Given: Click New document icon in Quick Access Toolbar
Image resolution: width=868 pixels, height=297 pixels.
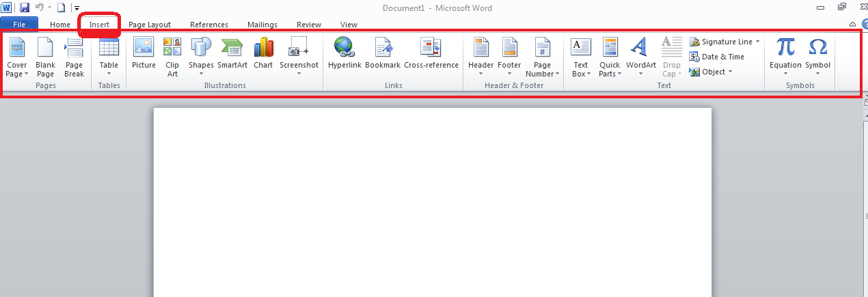Looking at the screenshot, I should [x=61, y=8].
